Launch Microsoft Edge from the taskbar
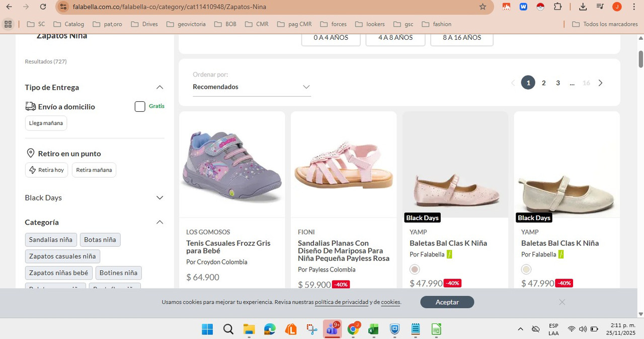This screenshot has height=339, width=644. point(270,329)
